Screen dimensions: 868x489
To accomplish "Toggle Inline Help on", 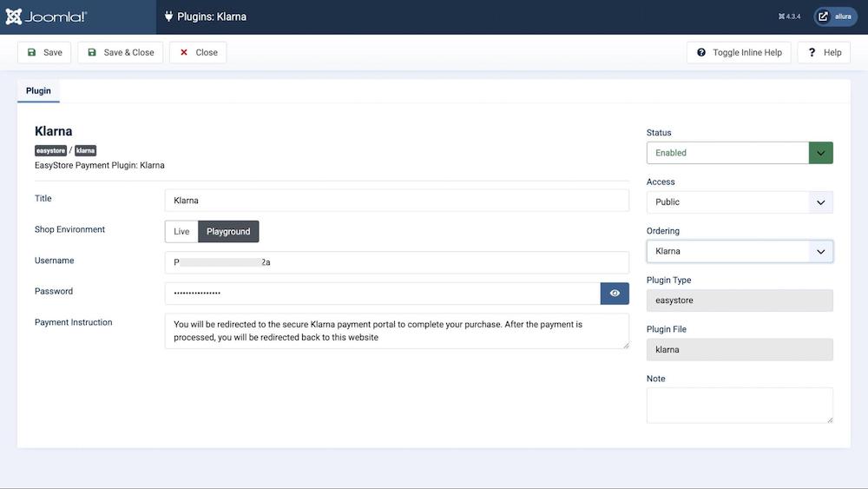I will pos(739,52).
